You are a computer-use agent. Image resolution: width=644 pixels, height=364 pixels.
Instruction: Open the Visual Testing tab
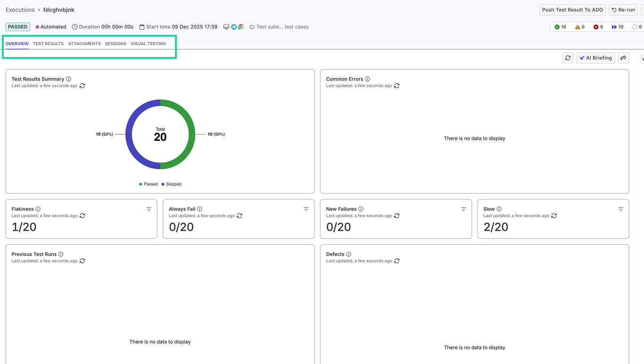pyautogui.click(x=148, y=44)
